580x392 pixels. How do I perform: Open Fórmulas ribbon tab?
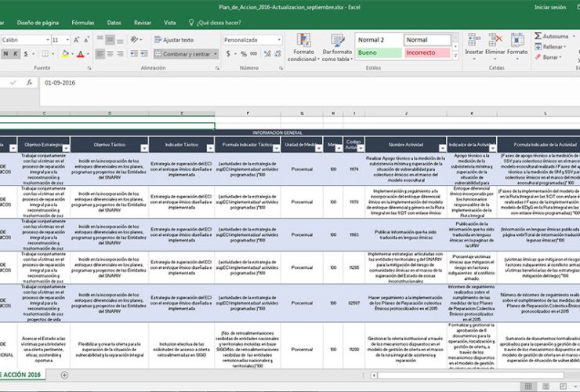[x=83, y=23]
